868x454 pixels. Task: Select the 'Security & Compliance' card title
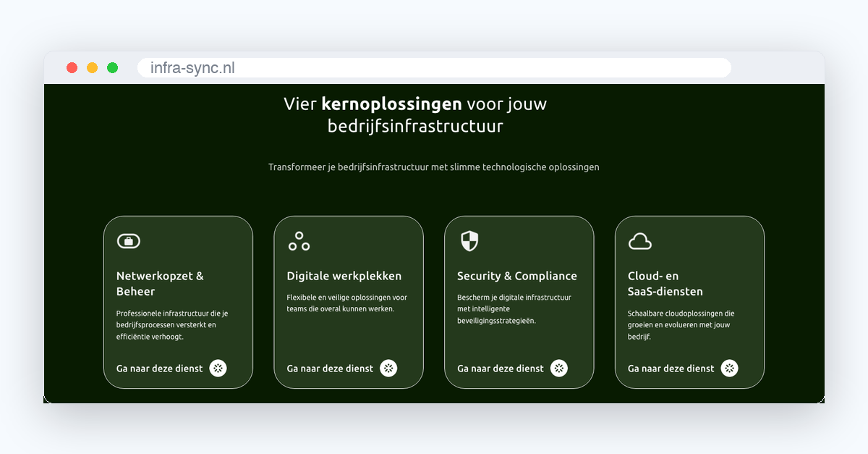[x=517, y=276]
